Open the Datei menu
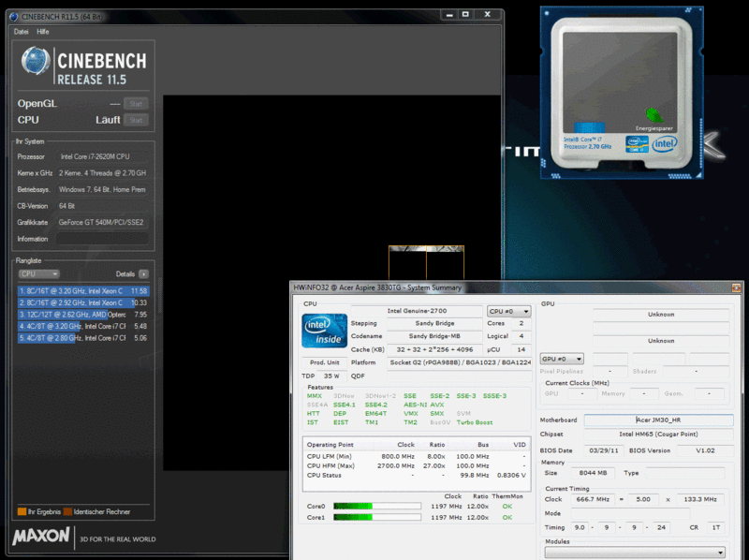Image resolution: width=749 pixels, height=560 pixels. coord(21,32)
